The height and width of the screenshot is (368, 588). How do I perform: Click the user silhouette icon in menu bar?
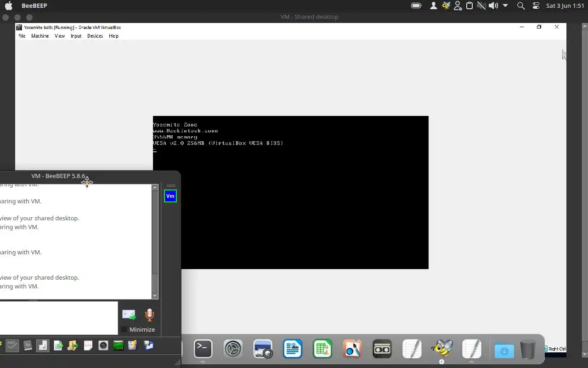(433, 6)
